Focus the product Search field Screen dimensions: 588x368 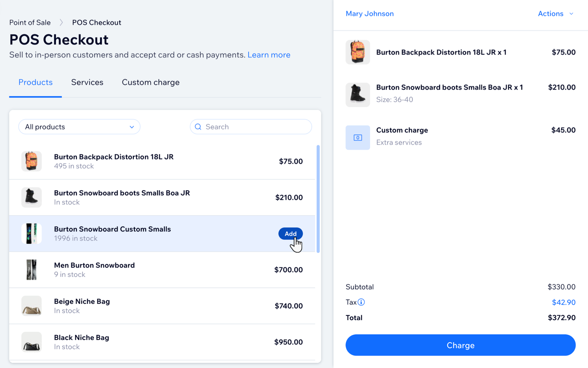click(251, 127)
